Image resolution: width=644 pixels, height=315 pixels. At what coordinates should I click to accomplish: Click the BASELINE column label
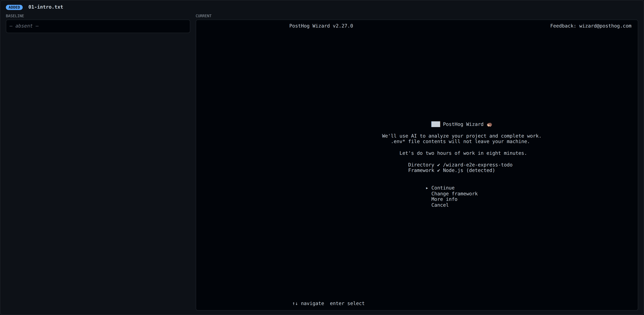pos(15,16)
